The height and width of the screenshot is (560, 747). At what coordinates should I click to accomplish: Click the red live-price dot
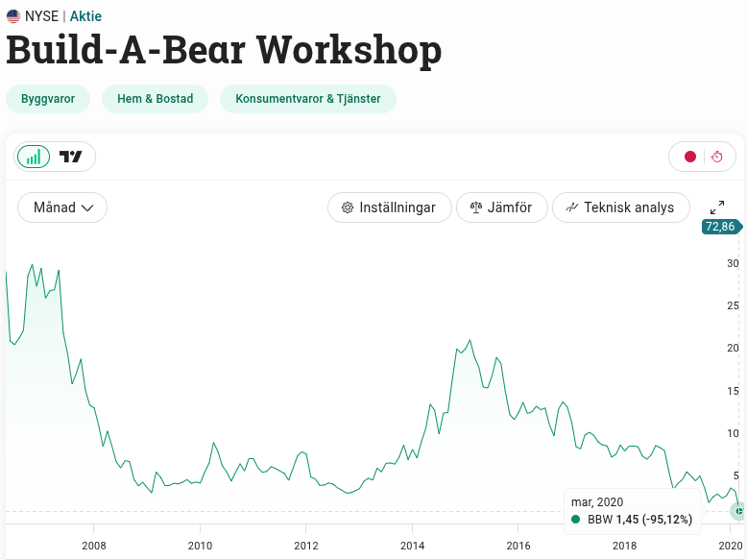pos(689,157)
